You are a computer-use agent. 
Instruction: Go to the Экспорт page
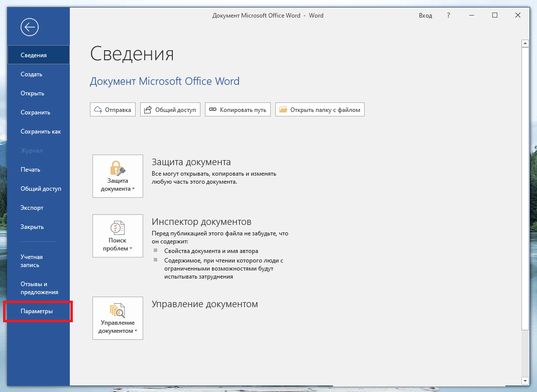pyautogui.click(x=38, y=208)
